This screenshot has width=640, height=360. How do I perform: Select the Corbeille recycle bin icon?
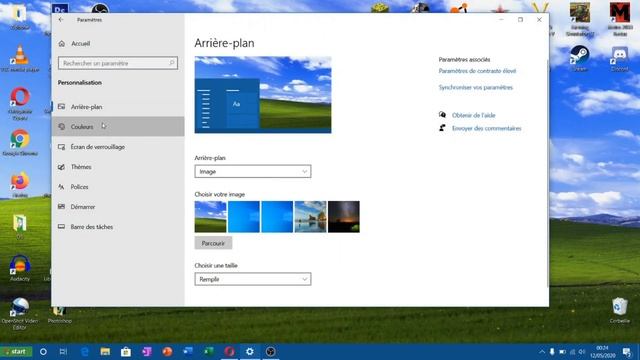click(x=620, y=311)
